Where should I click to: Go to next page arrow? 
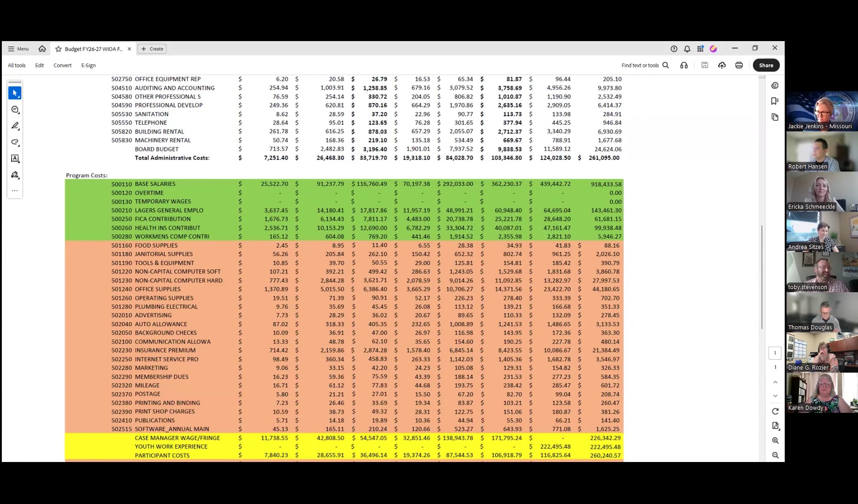(x=775, y=396)
